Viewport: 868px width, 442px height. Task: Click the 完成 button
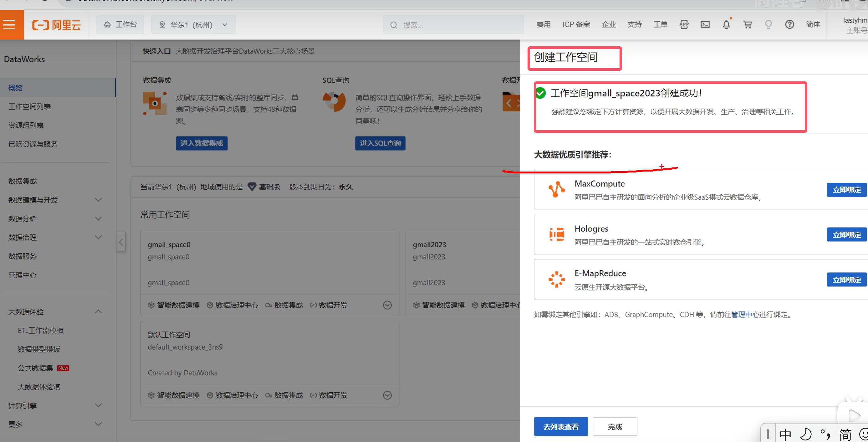point(615,426)
